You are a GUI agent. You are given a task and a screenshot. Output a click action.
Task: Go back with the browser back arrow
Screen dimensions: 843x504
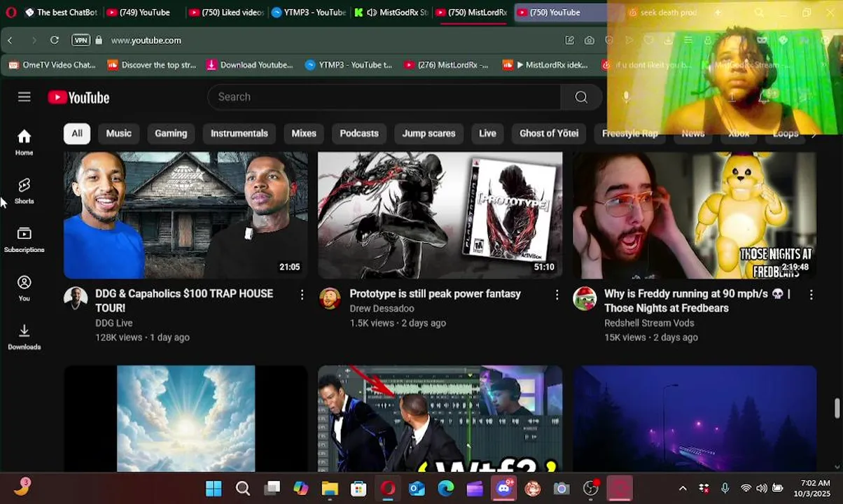10,41
